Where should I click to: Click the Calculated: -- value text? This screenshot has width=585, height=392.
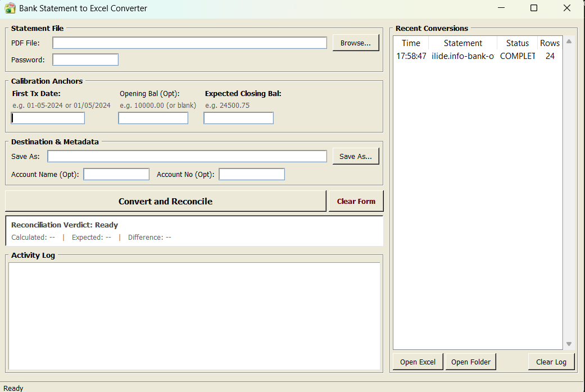33,237
